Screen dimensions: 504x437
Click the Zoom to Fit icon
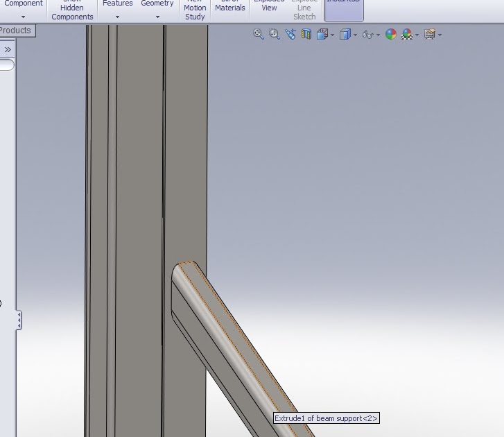259,34
